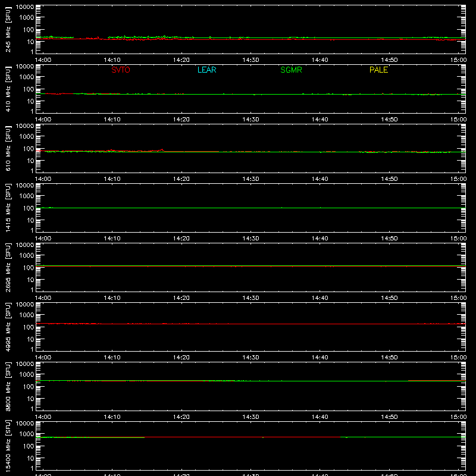Click 15:00 tick under the 4995 MHz plot
This screenshot has width=476, height=476.
[458, 358]
